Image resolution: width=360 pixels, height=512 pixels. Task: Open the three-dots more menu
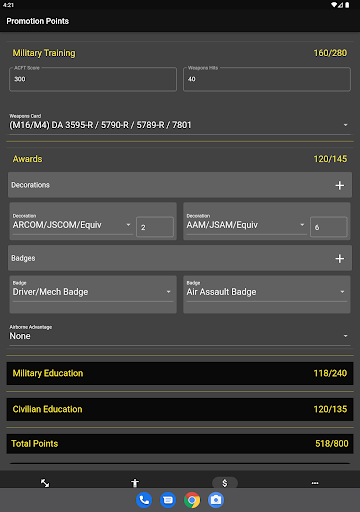pyautogui.click(x=315, y=483)
